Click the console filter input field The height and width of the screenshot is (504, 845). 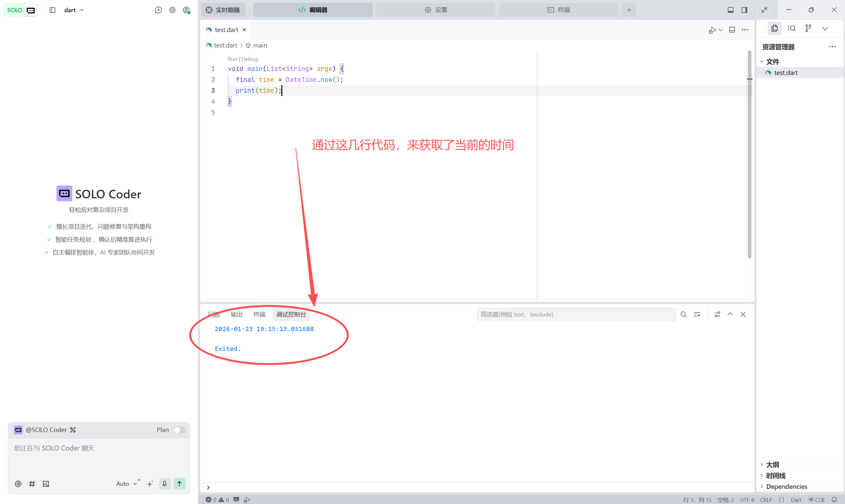click(576, 315)
